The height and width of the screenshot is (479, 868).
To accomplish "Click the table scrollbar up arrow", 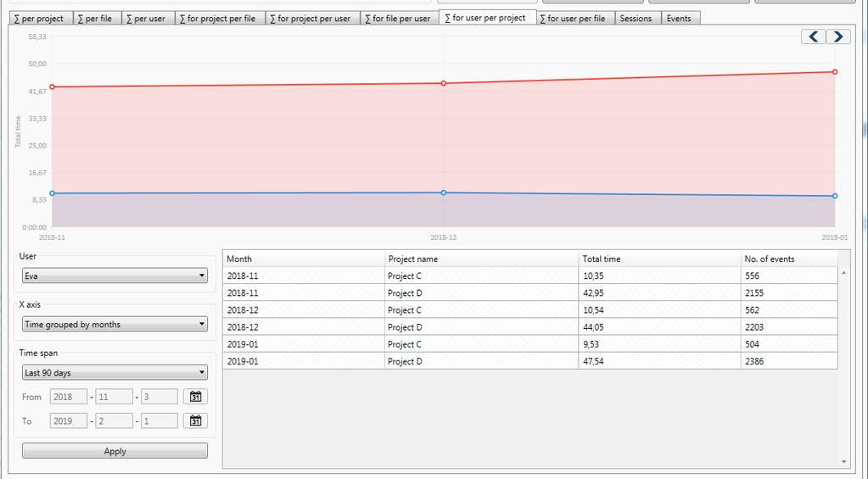I will 843,273.
